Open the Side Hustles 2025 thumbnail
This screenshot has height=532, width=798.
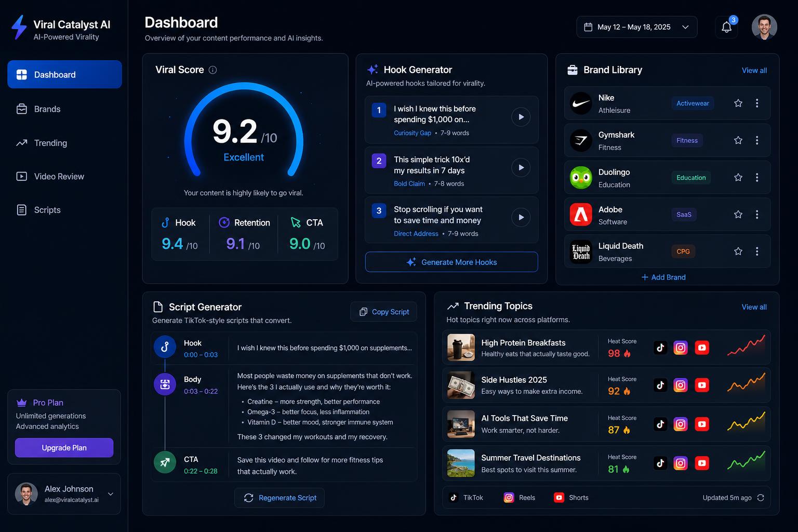pos(461,385)
